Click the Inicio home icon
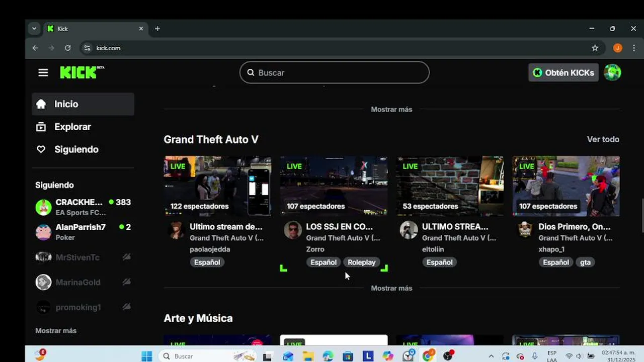The height and width of the screenshot is (362, 644). pos(41,104)
